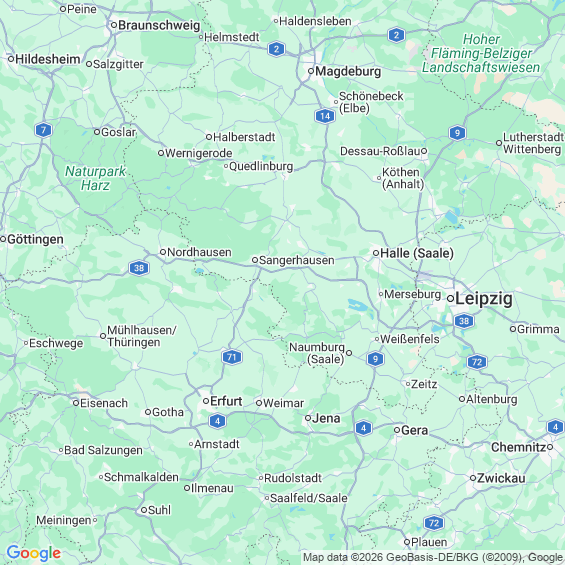Click the A14 highway shield near Schönebeck
565x565 pixels.
tap(325, 116)
